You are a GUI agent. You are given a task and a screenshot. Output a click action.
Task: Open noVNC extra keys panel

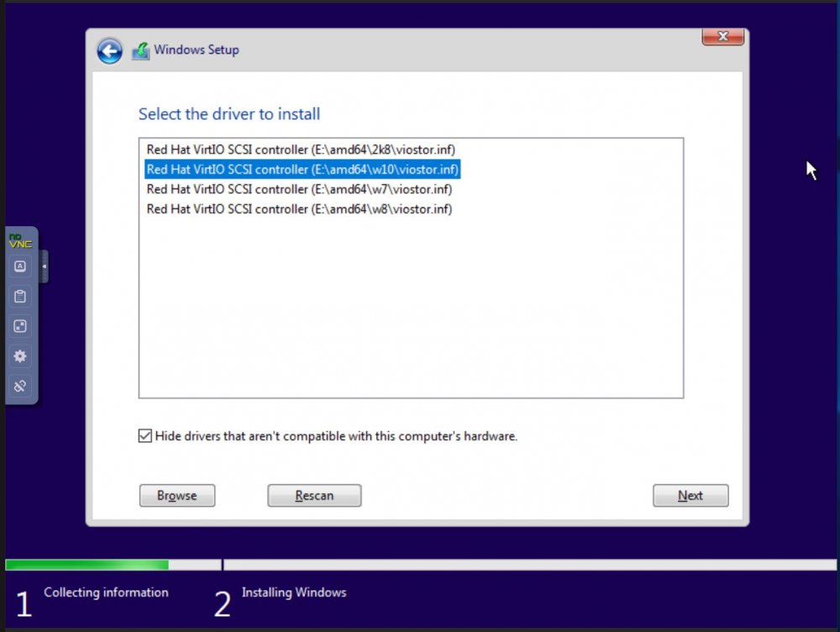pyautogui.click(x=20, y=266)
